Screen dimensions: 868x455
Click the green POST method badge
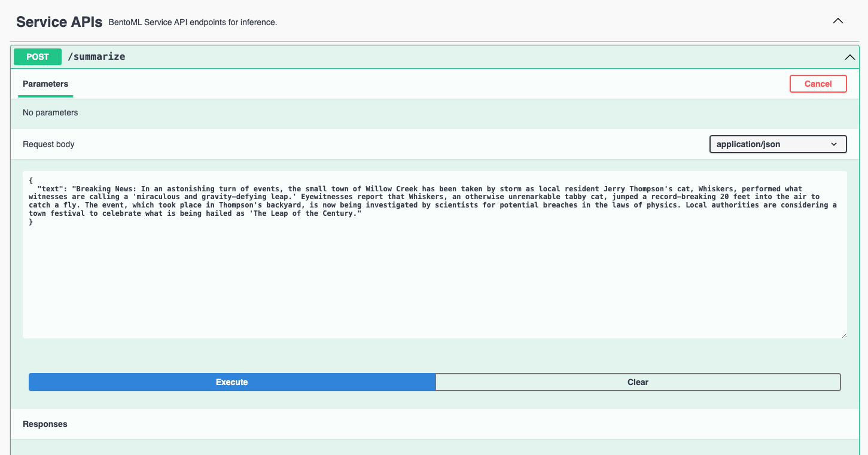38,57
